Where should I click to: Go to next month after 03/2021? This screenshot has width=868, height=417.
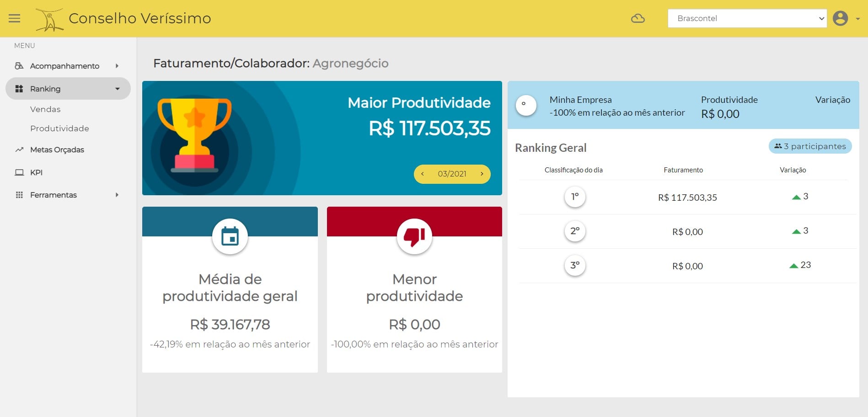(482, 174)
